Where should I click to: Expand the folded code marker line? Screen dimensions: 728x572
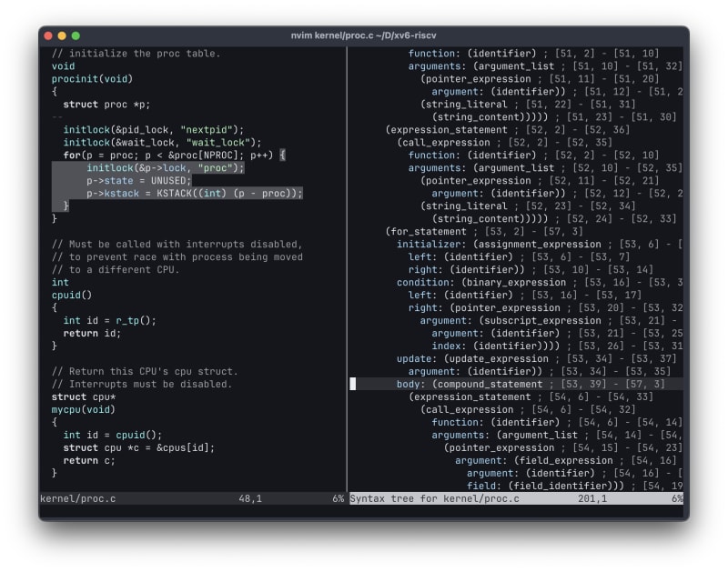(x=57, y=117)
